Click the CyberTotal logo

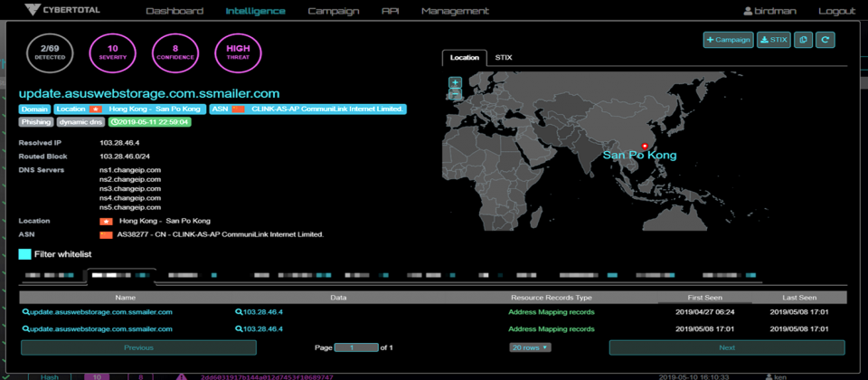pyautogui.click(x=63, y=12)
